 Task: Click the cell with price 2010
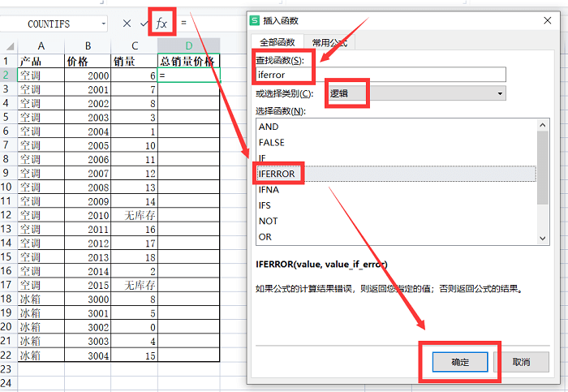pos(88,215)
